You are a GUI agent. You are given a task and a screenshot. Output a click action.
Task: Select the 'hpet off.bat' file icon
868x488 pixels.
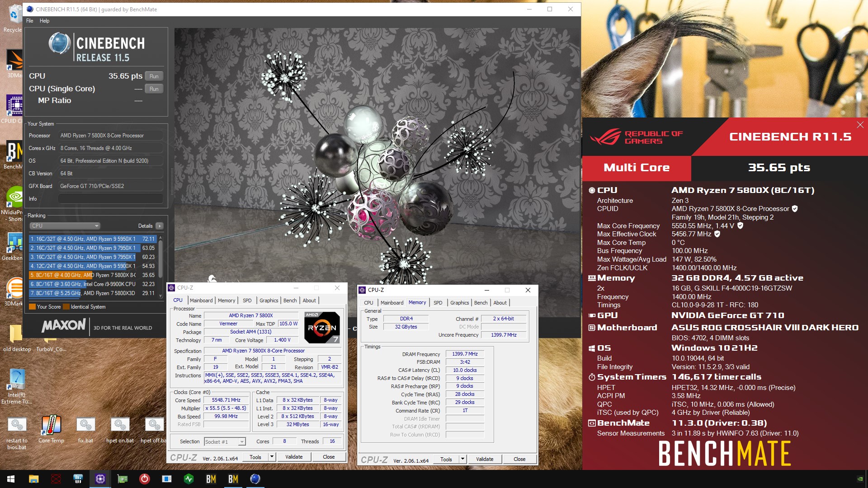coord(154,430)
